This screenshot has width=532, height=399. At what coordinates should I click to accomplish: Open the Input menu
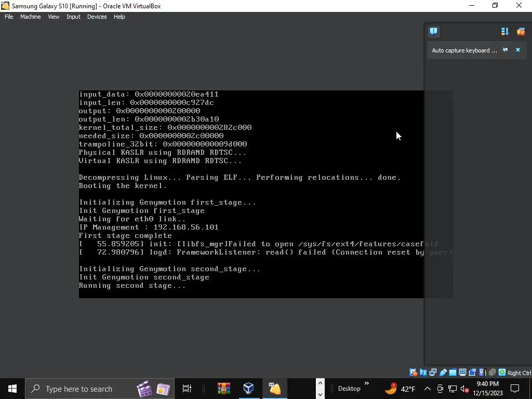point(73,17)
